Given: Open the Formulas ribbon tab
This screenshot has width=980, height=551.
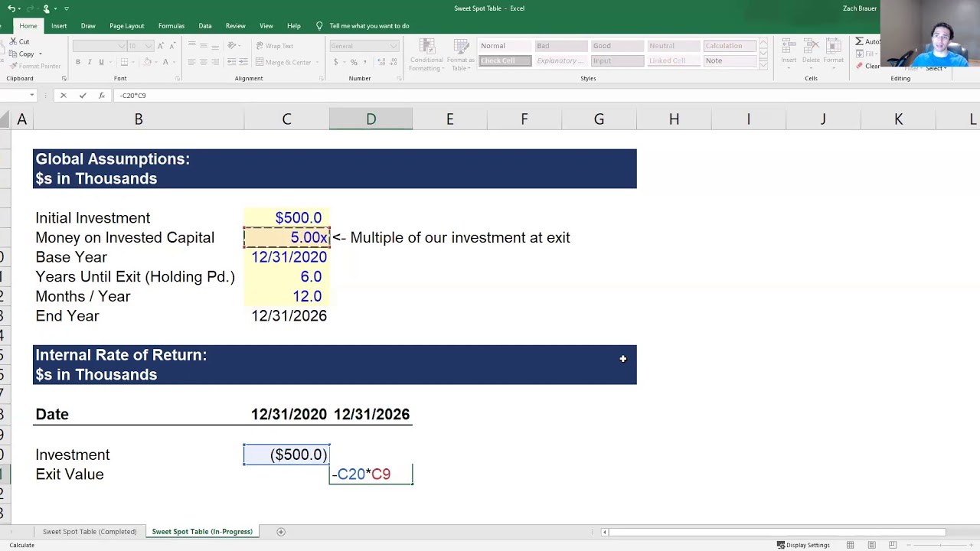Looking at the screenshot, I should tap(171, 26).
